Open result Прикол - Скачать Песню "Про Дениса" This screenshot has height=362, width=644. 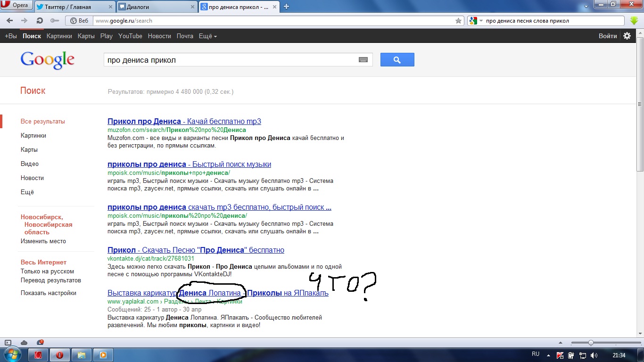coord(196,250)
